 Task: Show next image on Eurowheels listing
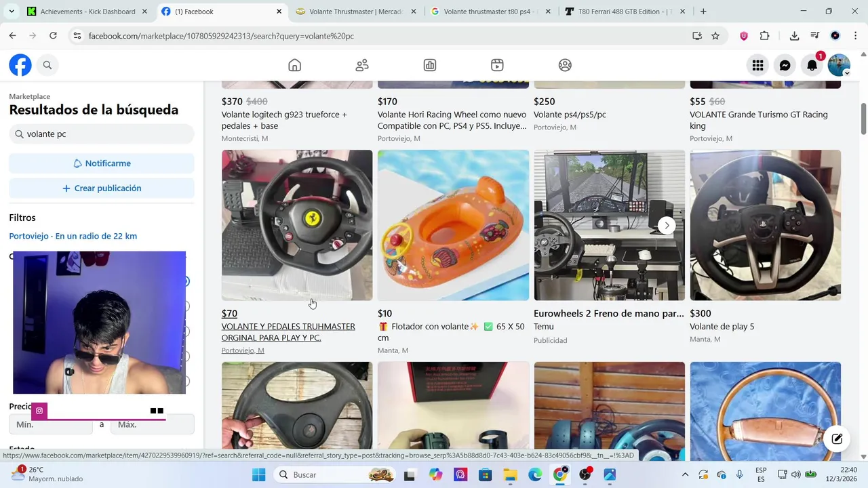pos(667,226)
